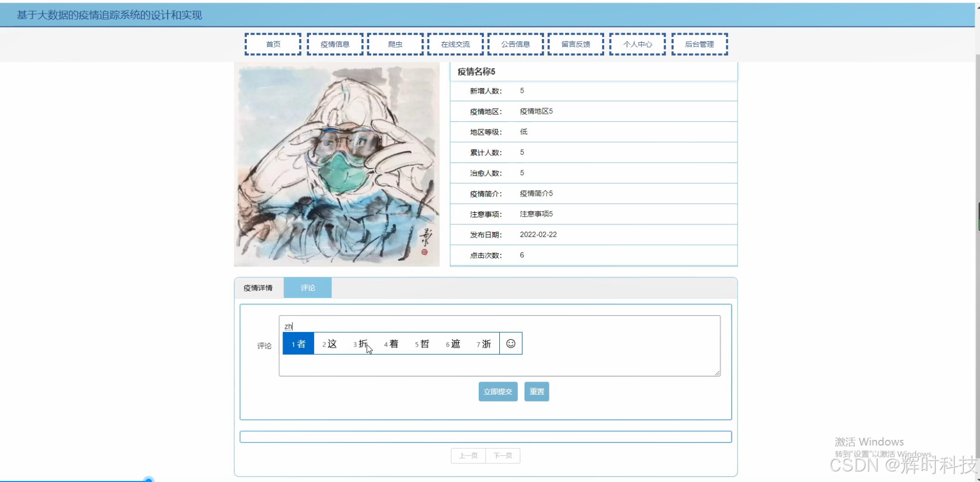This screenshot has width=980, height=482.
Task: Click the 首页 navigation item
Action: (x=273, y=44)
